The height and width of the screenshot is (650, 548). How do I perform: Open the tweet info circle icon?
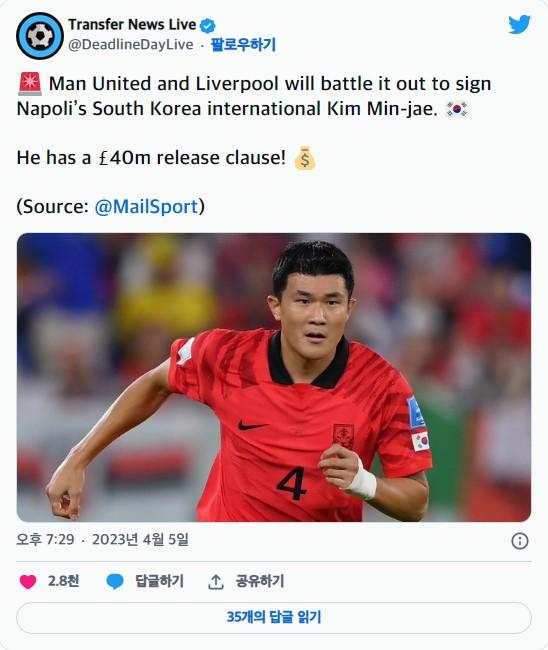[520, 541]
